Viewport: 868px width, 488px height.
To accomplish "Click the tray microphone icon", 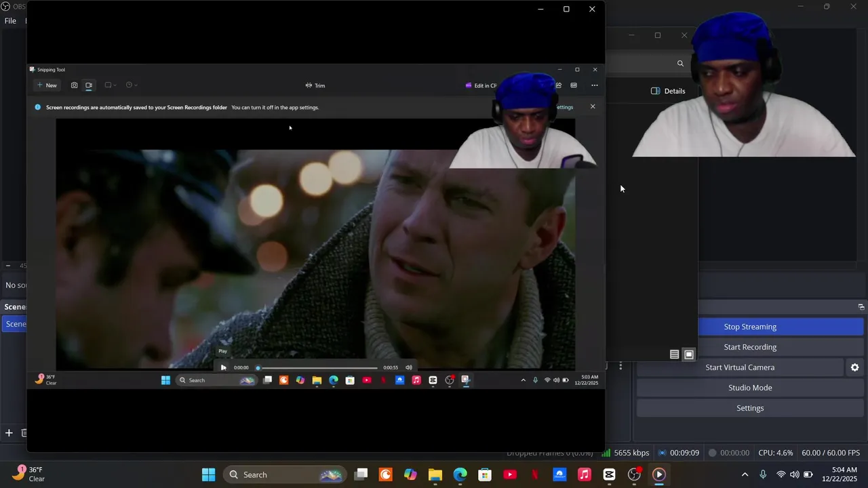I will point(763,474).
